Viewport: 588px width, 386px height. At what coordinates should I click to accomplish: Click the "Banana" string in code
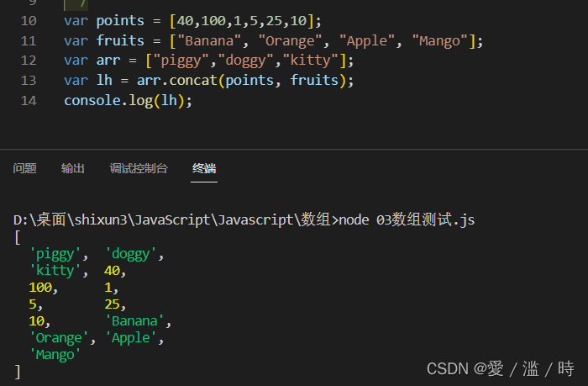(x=209, y=40)
